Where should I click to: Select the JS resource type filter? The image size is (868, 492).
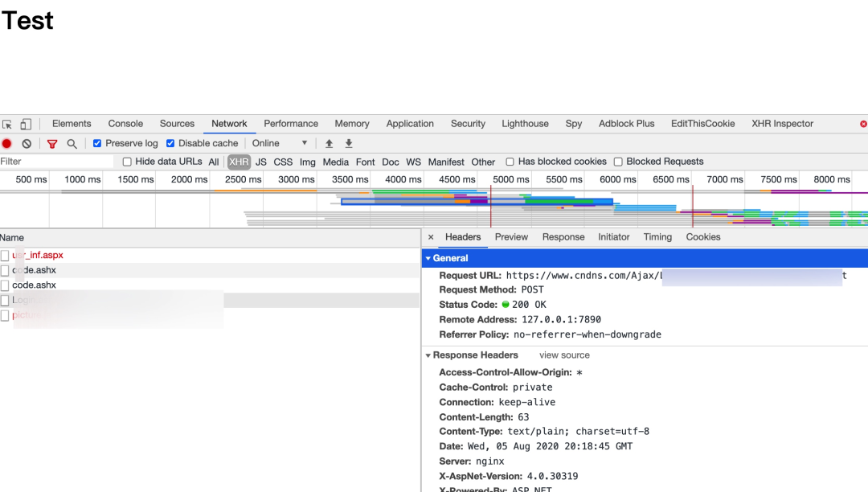pyautogui.click(x=261, y=162)
